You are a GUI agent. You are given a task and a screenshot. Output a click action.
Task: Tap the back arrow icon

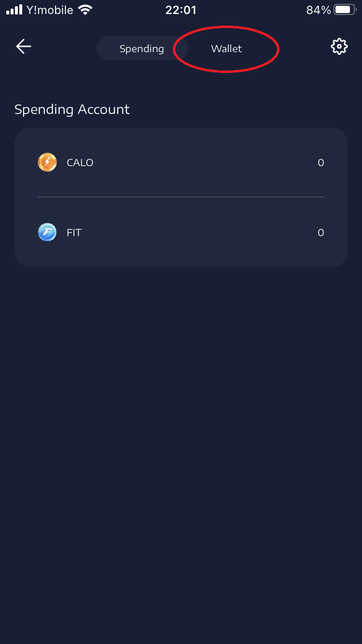(x=24, y=46)
